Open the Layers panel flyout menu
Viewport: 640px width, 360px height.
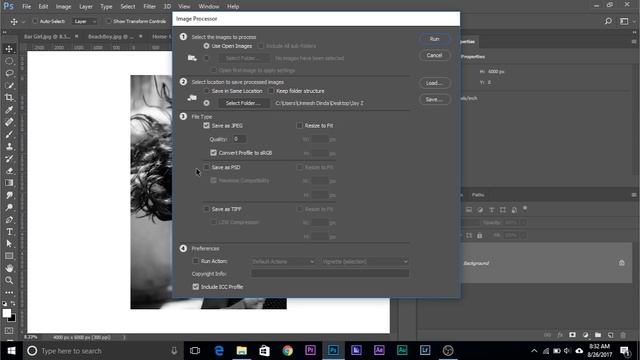click(x=634, y=195)
